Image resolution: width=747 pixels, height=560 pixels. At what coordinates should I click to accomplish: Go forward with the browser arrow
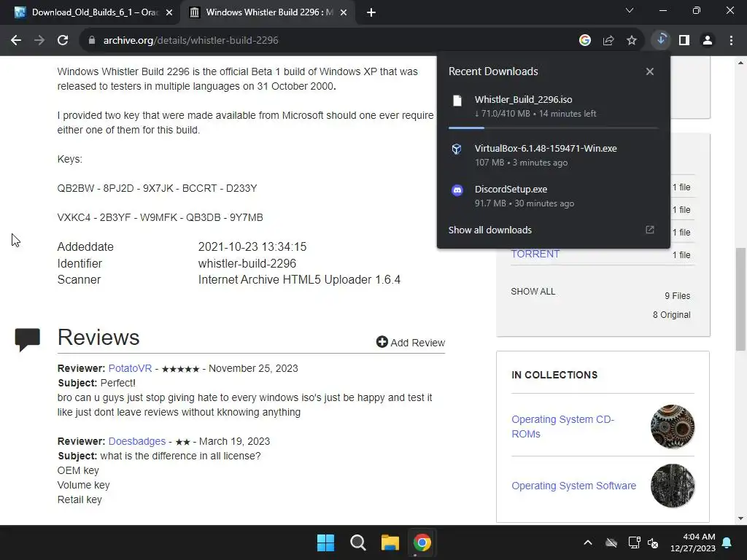click(x=39, y=41)
